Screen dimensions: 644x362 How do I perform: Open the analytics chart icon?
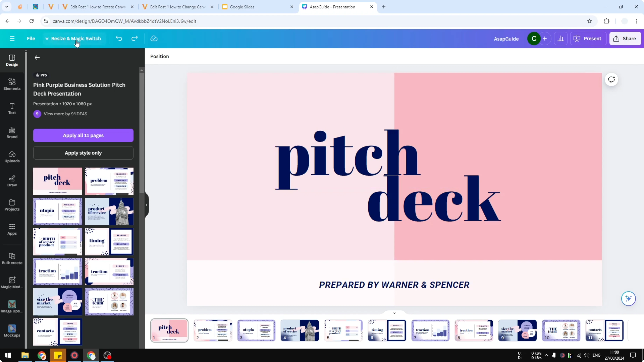[561, 39]
